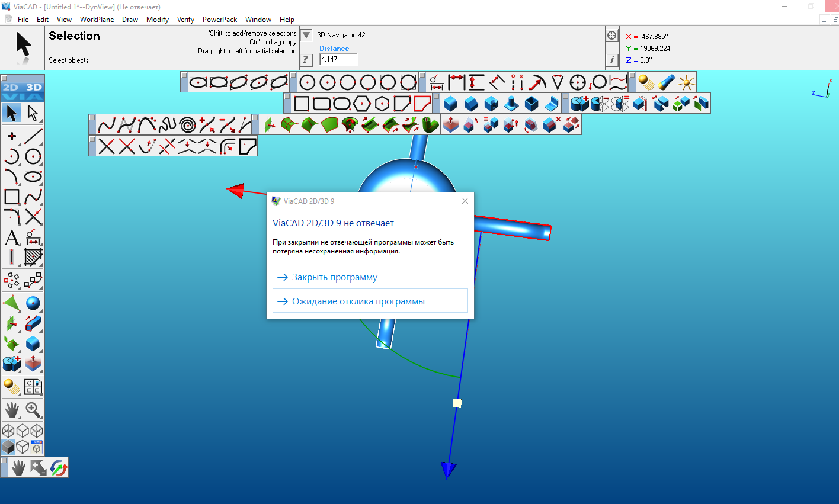
Task: Open the Verify menu
Action: 185,20
